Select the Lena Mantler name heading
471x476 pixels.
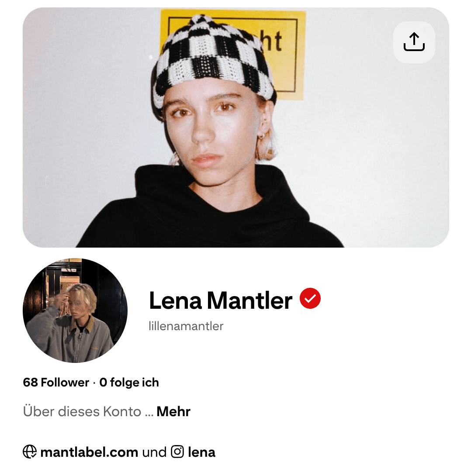pyautogui.click(x=221, y=300)
